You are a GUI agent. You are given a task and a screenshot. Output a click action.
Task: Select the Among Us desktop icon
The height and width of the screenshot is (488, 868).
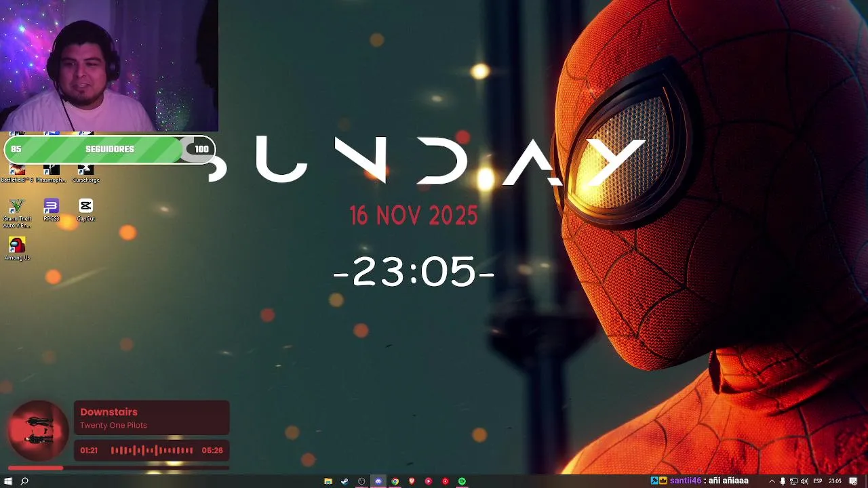pos(17,249)
